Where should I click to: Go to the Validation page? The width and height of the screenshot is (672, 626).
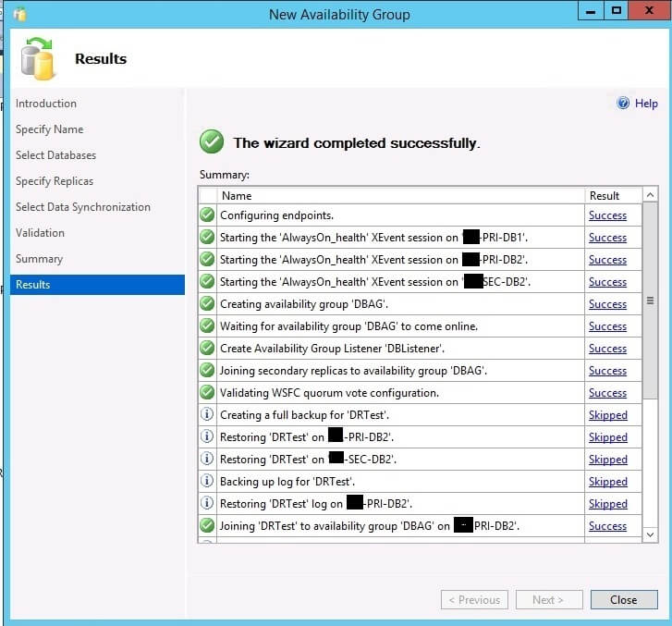point(40,233)
